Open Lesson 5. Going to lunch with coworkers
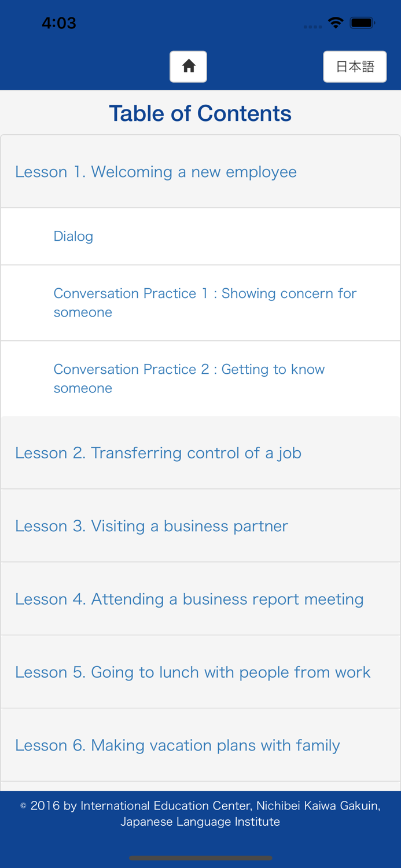The image size is (401, 868). point(193,671)
